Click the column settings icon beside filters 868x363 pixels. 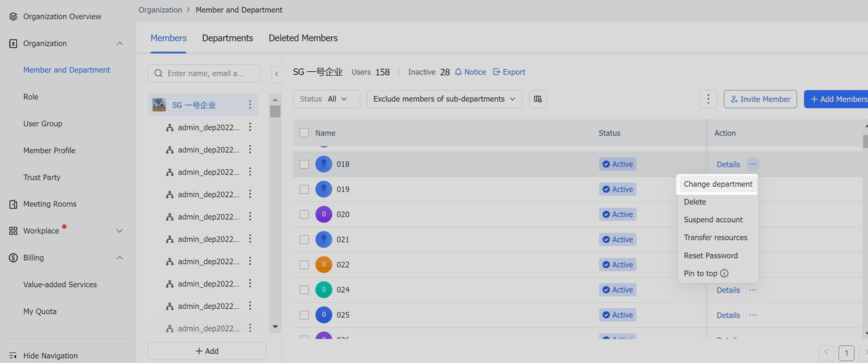point(538,99)
